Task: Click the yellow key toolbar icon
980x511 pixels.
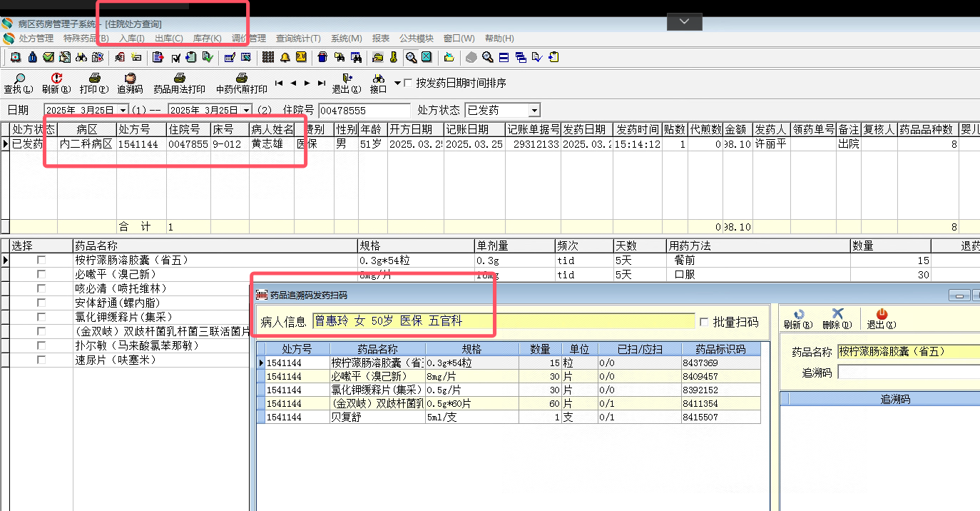Action: tap(394, 57)
